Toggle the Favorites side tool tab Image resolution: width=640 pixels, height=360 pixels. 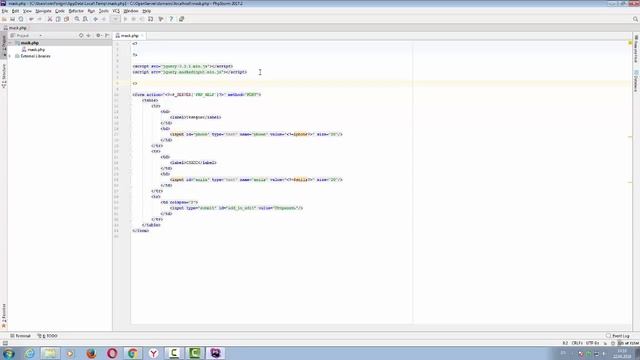click(x=4, y=315)
